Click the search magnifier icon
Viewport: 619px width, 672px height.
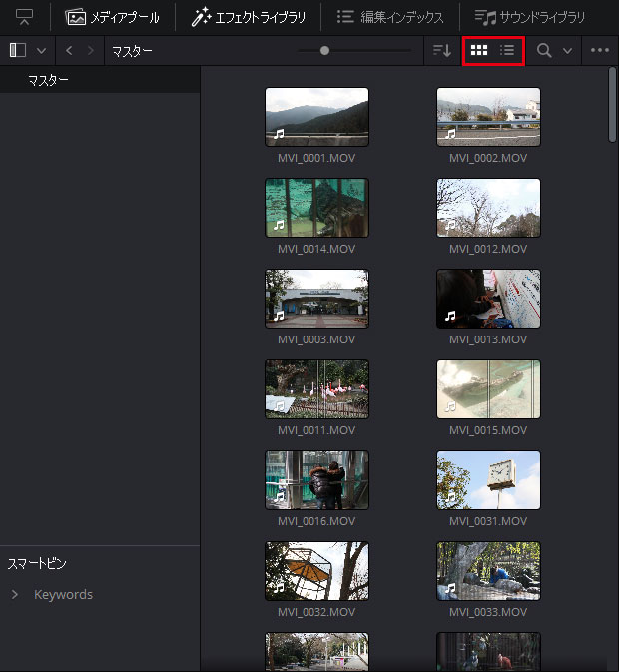pos(544,50)
